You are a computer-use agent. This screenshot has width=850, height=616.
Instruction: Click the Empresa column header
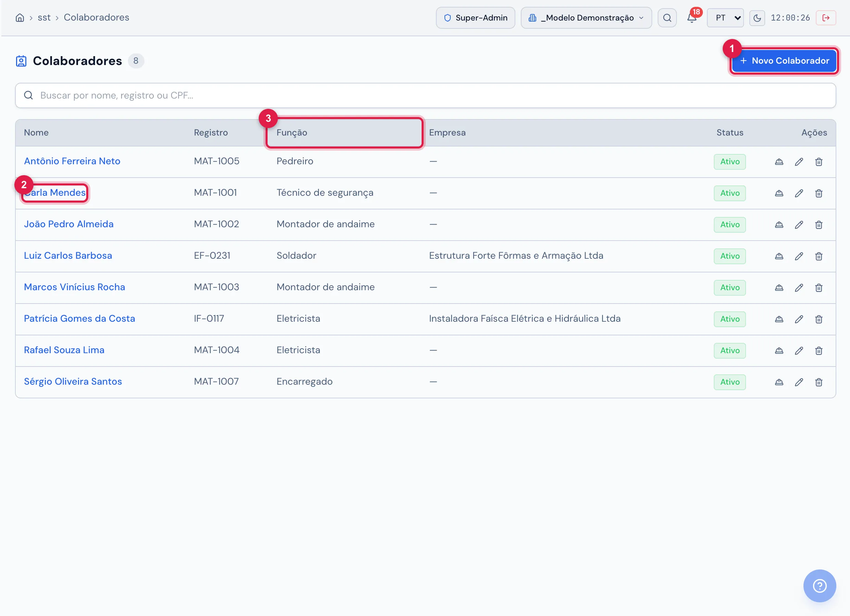(447, 133)
